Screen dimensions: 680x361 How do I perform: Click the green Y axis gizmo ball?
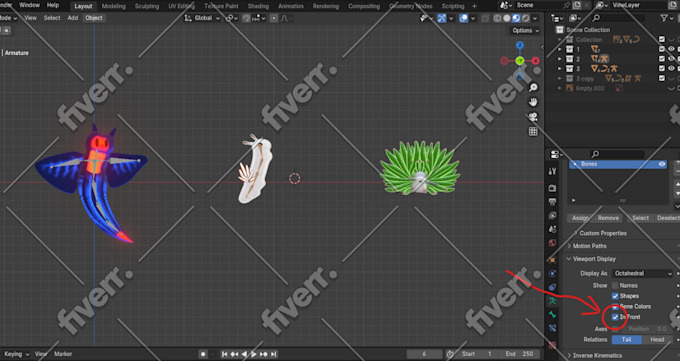520,61
